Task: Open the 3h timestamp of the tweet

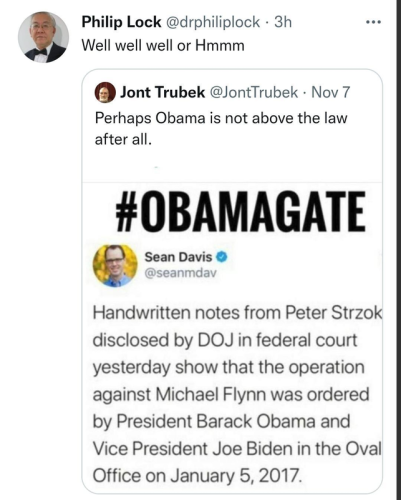Action: (283, 22)
